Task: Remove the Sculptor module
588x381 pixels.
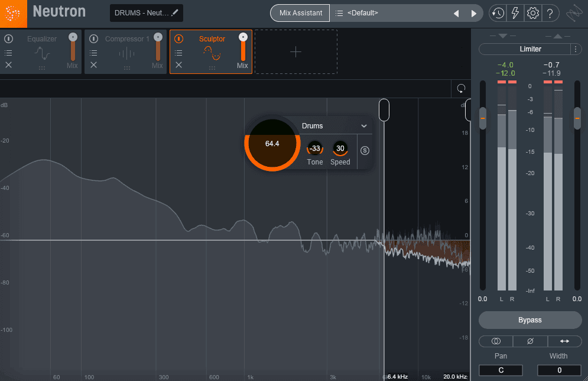Action: (x=178, y=65)
